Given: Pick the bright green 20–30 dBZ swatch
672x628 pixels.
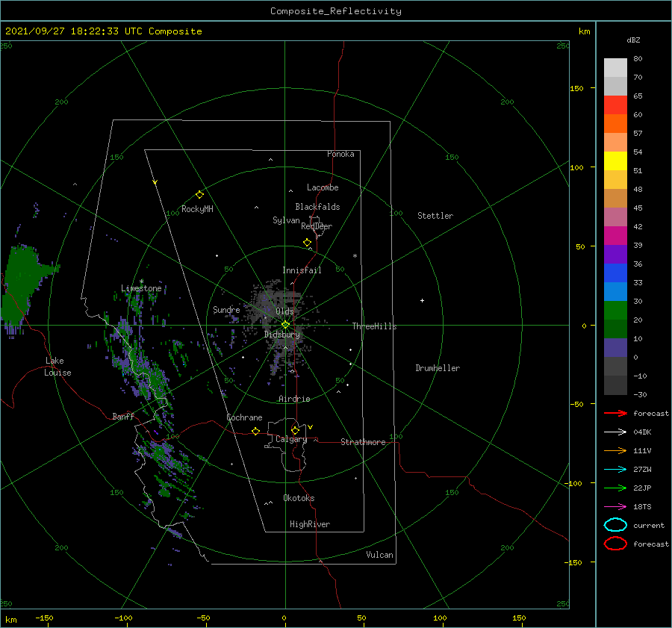Looking at the screenshot, I should (x=615, y=311).
